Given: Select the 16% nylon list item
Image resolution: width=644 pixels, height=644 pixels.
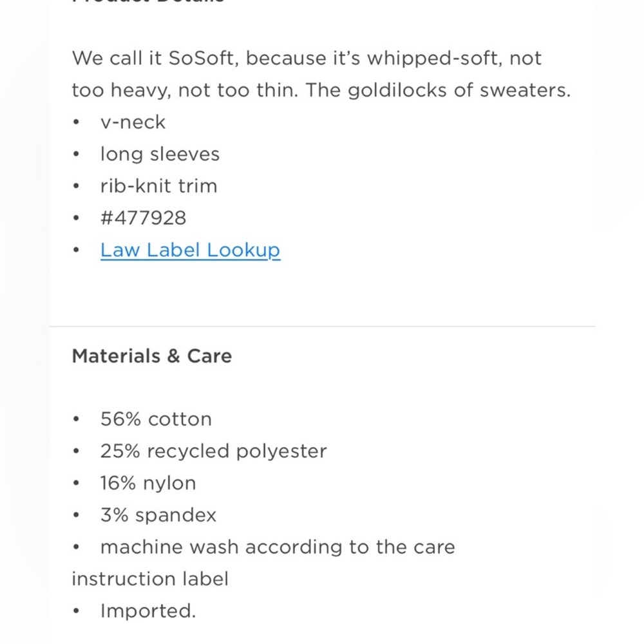Looking at the screenshot, I should tap(148, 484).
